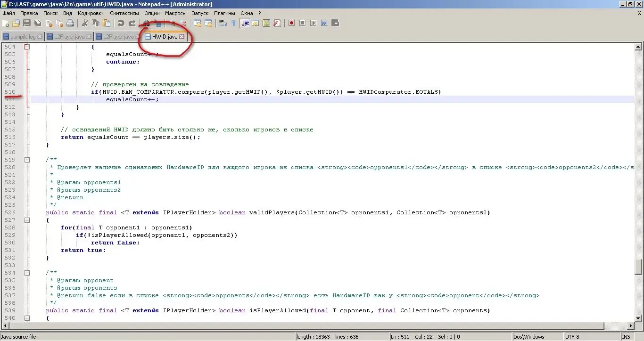
Task: Click the Save All toolbar icon
Action: pyautogui.click(x=38, y=23)
